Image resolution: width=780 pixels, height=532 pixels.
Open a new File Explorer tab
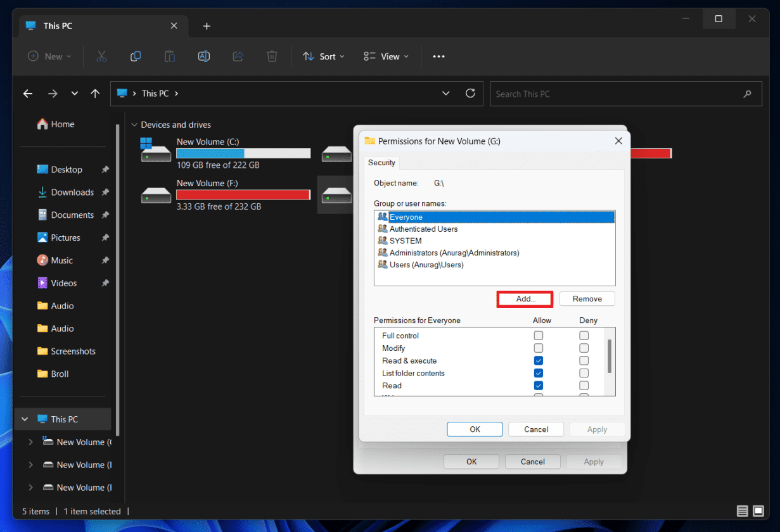tap(207, 25)
